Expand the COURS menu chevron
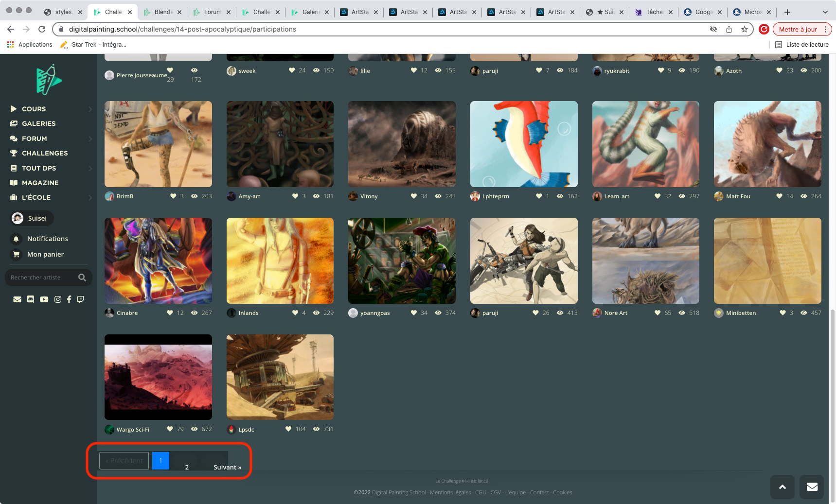 coord(90,109)
